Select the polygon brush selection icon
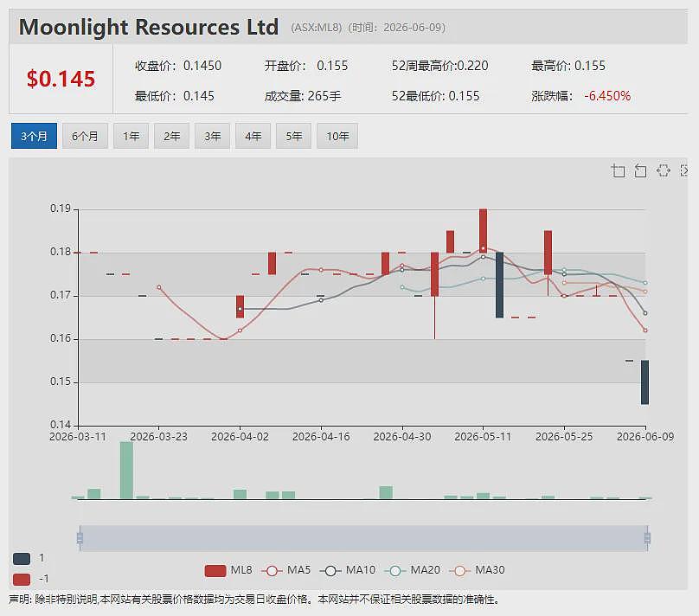 (664, 170)
